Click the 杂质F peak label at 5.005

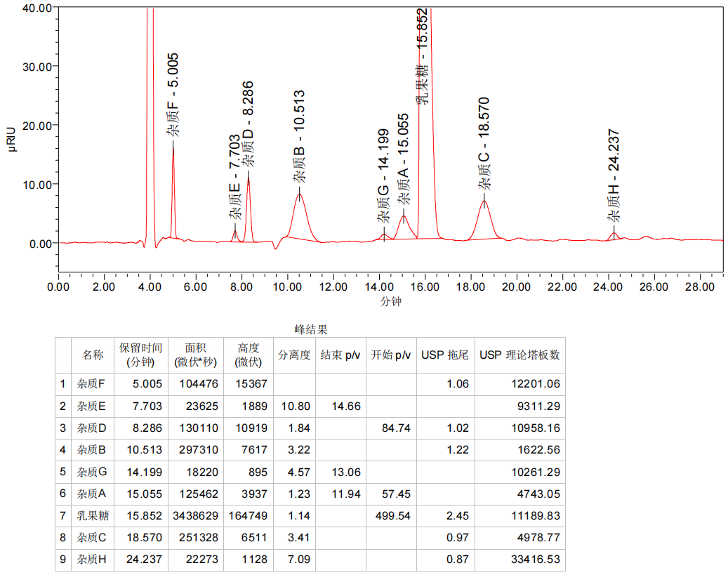coord(173,94)
